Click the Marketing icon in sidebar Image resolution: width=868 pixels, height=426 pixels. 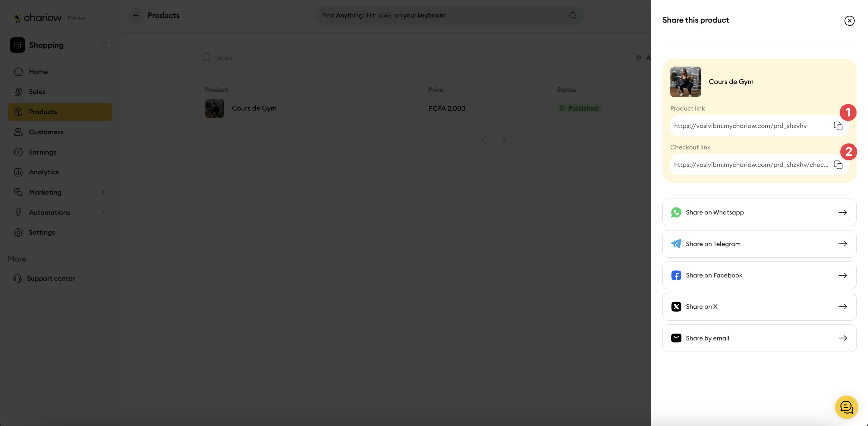coord(18,192)
